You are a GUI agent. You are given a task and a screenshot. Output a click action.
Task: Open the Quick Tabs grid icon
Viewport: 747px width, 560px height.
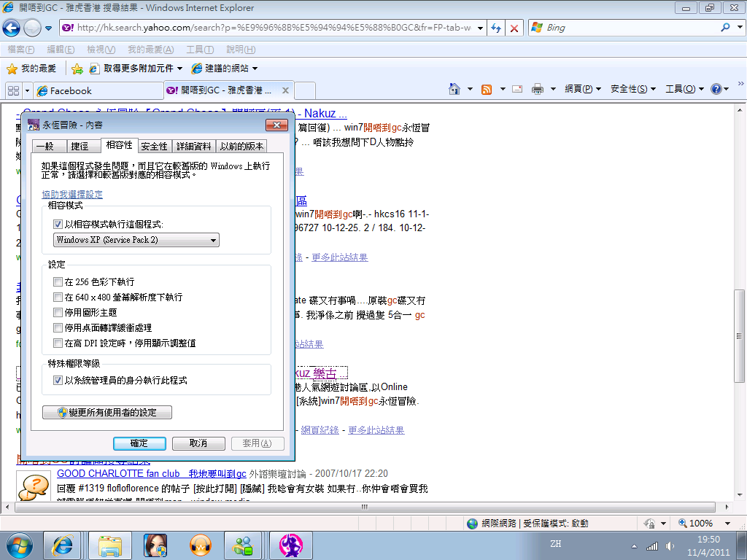pyautogui.click(x=12, y=90)
